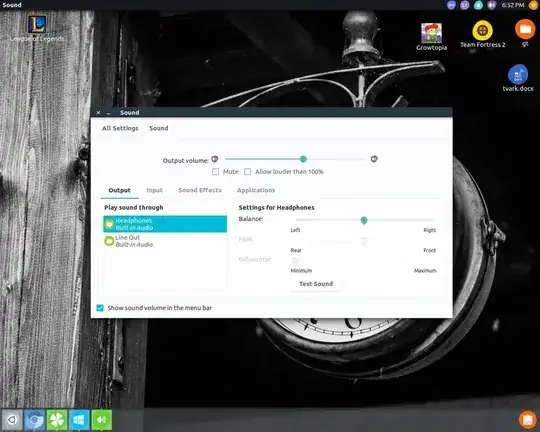The image size is (540, 432).
Task: Click the Ubuntu launcher icon in the taskbar
Action: 12,420
